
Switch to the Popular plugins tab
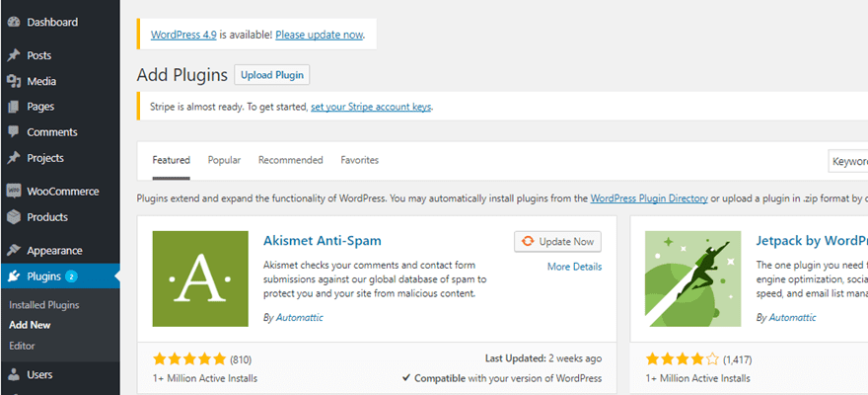pyautogui.click(x=224, y=160)
